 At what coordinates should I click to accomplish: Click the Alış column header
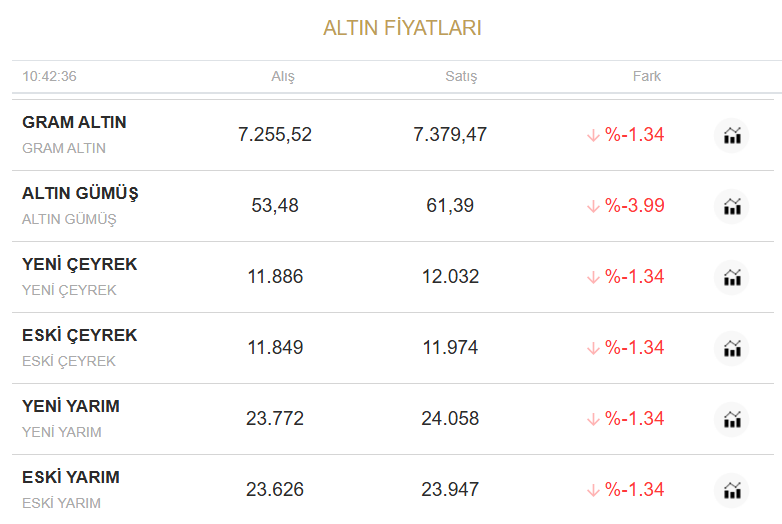(x=283, y=76)
